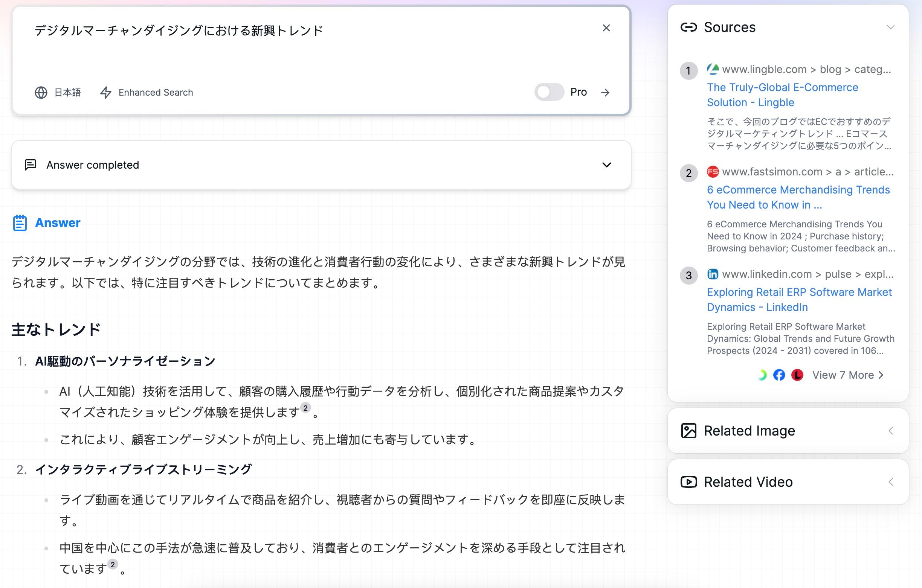
Task: Click the Answer clipboard icon
Action: click(20, 223)
